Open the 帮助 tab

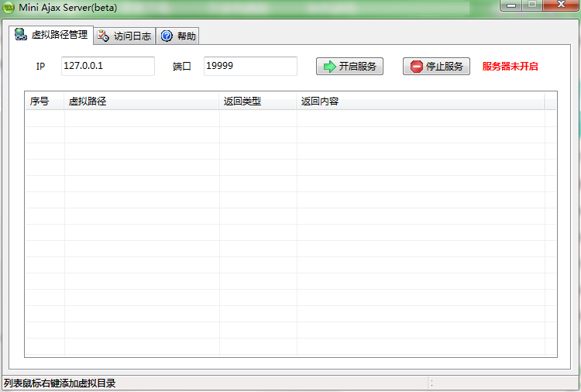tap(178, 36)
